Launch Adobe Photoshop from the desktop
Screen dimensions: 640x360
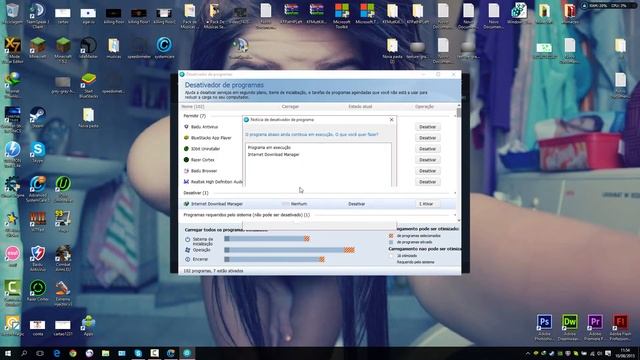(x=544, y=327)
